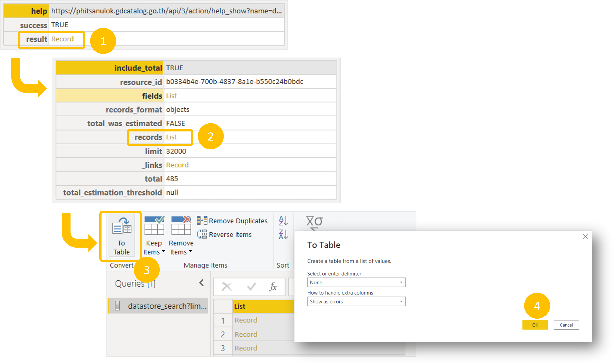Cancel formula bar edit with X
The image size is (614, 364).
point(227,286)
